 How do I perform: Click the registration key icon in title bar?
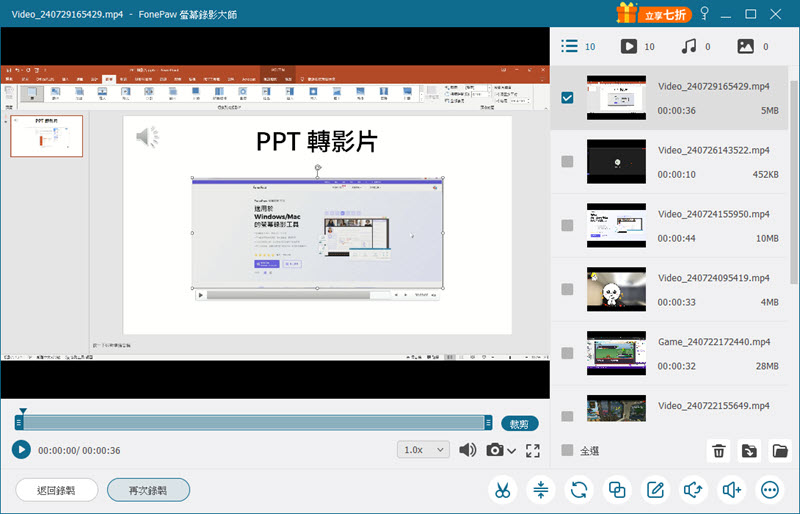click(x=705, y=13)
